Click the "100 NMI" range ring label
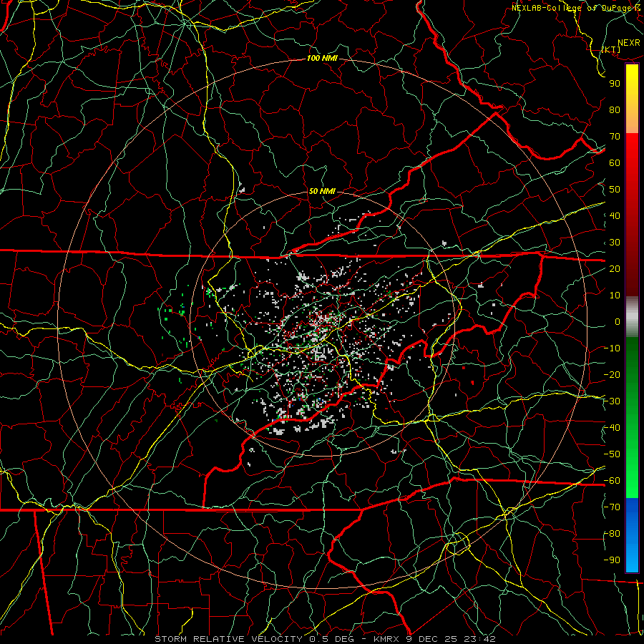 pos(322,59)
